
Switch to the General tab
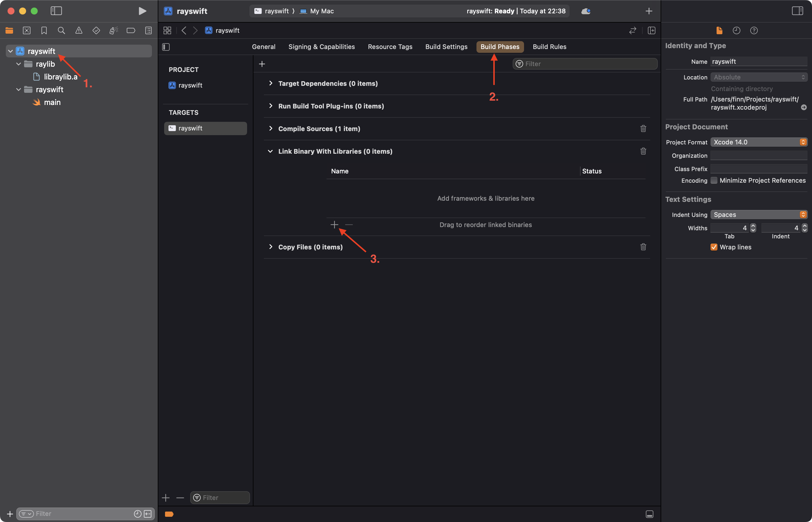[264, 47]
